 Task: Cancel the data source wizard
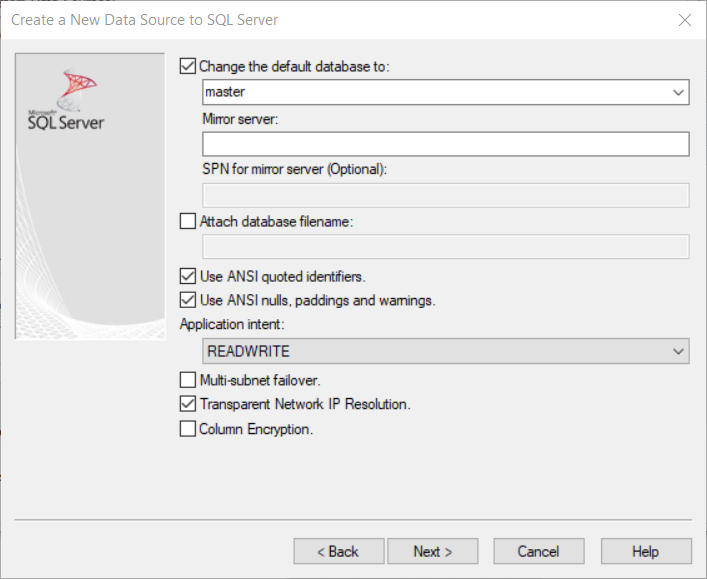(539, 551)
